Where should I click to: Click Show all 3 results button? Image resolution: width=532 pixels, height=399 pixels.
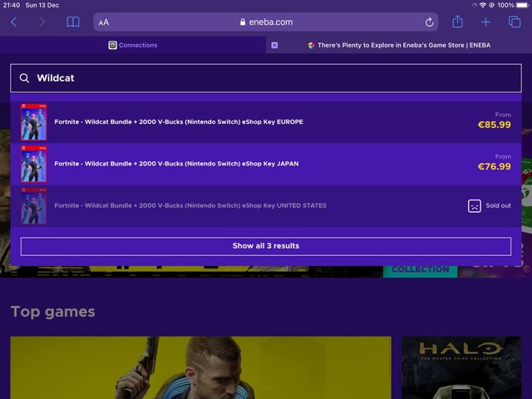(266, 246)
